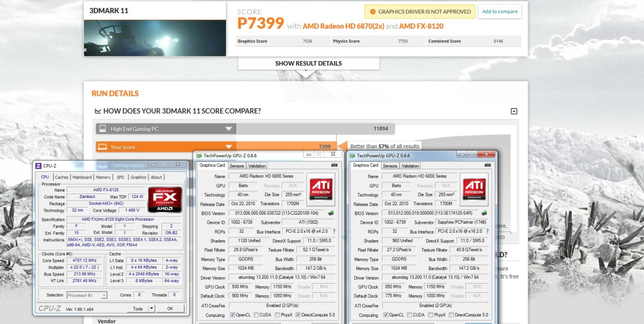
Task: Save BIOS via the chip icon next to 113-3E174120-S4R
Action: [x=484, y=213]
